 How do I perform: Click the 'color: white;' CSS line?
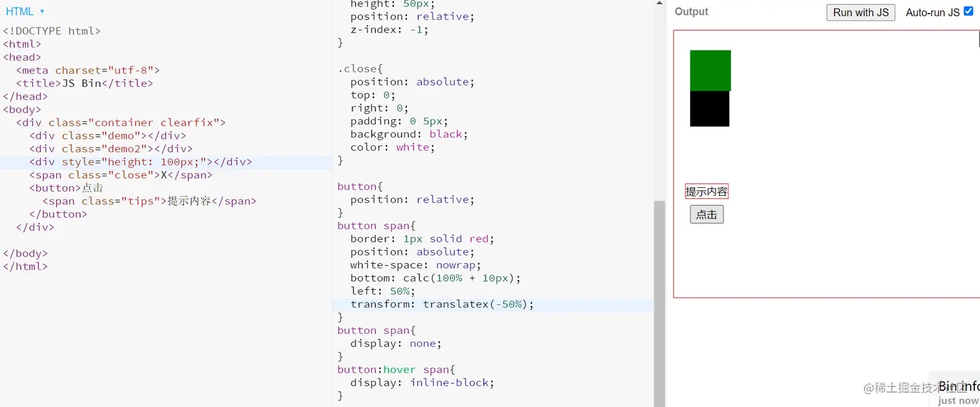(x=393, y=147)
